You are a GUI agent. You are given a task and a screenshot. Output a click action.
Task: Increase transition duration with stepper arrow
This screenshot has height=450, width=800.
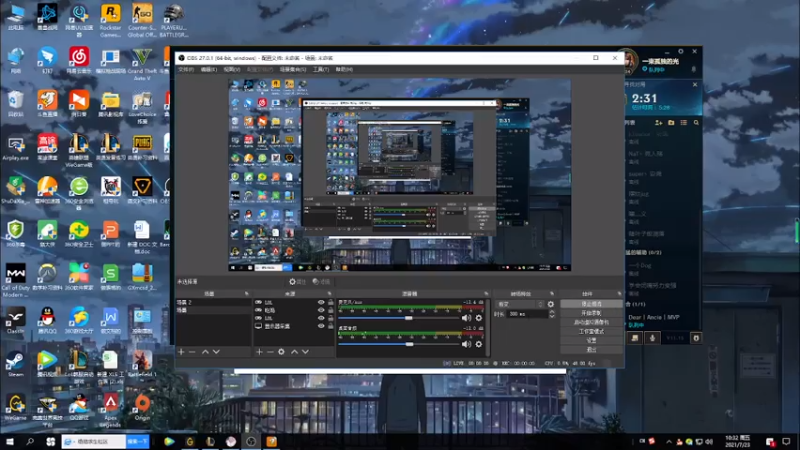click(x=552, y=312)
